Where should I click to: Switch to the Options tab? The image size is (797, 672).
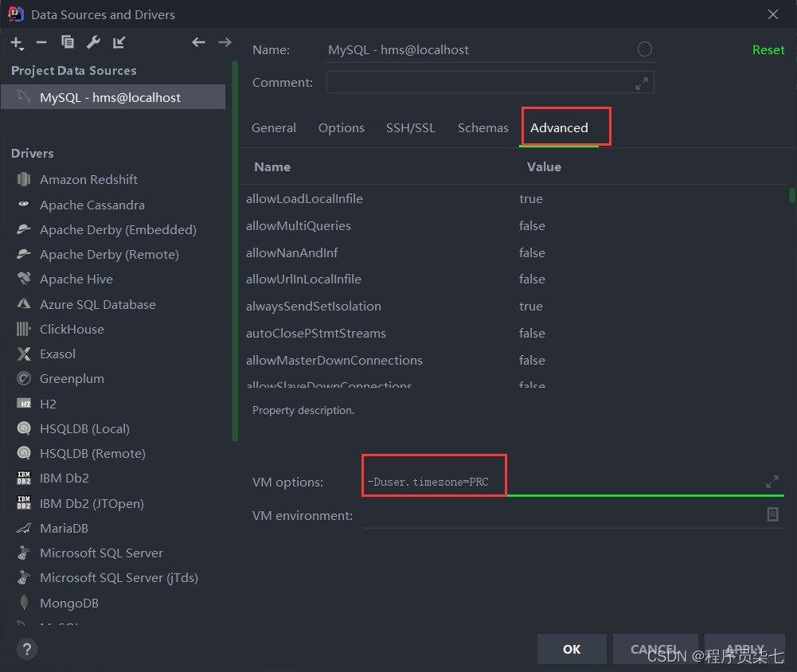click(341, 127)
